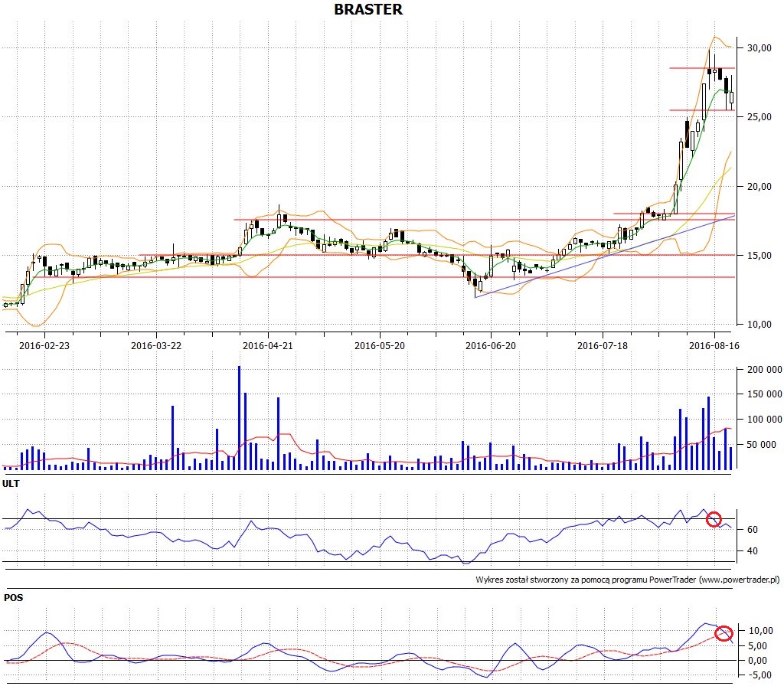Click the 2016-02-23 date label

point(44,345)
